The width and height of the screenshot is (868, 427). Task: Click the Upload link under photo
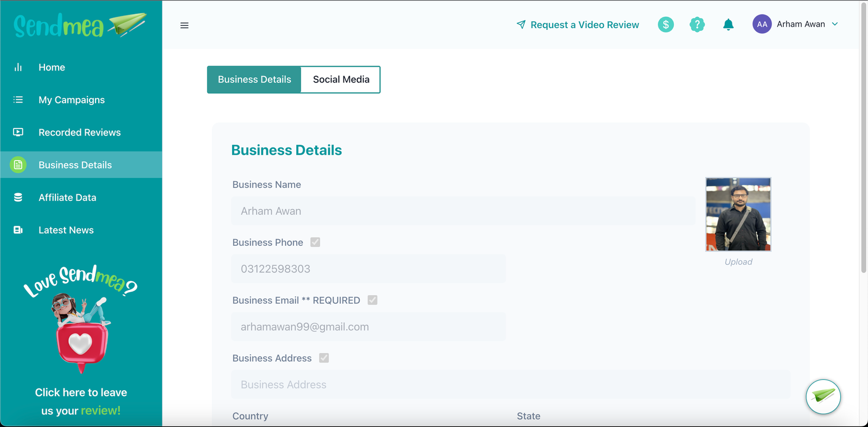click(738, 262)
